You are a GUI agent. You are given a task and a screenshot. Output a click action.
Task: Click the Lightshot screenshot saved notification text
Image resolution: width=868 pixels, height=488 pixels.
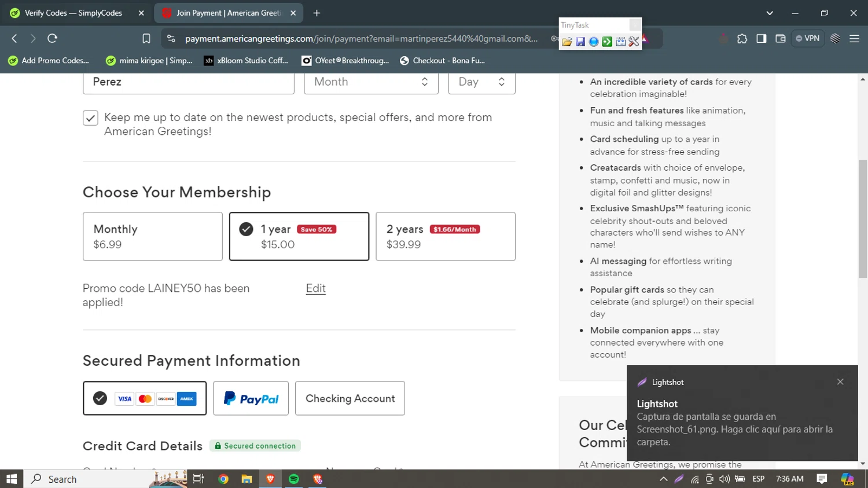pyautogui.click(x=735, y=429)
